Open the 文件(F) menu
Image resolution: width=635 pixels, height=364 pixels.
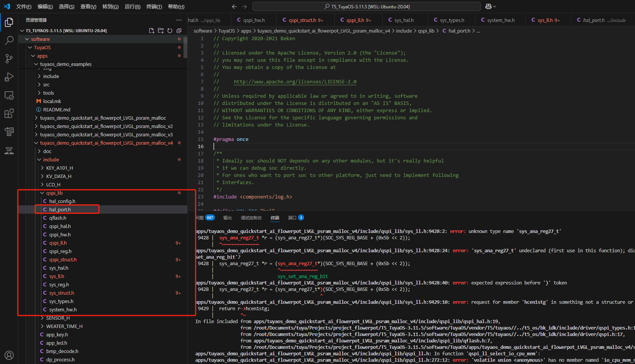pos(24,6)
